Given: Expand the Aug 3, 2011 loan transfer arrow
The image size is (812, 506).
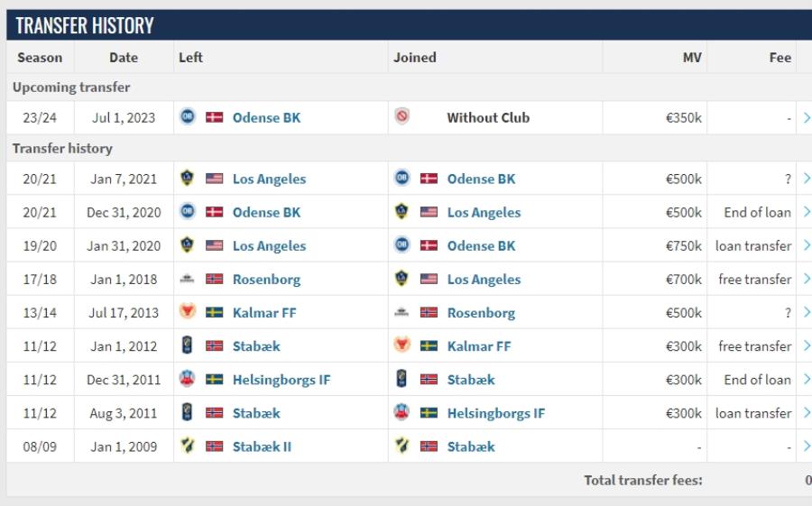Looking at the screenshot, I should pos(806,413).
